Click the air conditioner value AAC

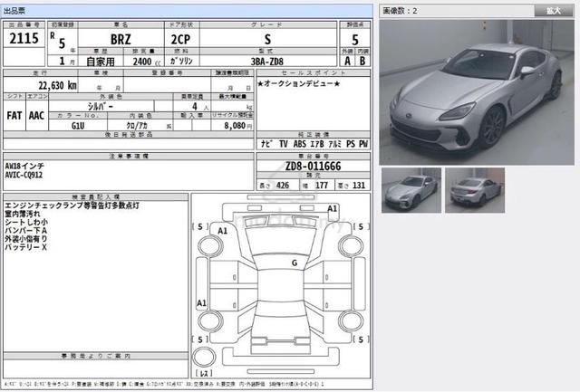[x=36, y=115]
